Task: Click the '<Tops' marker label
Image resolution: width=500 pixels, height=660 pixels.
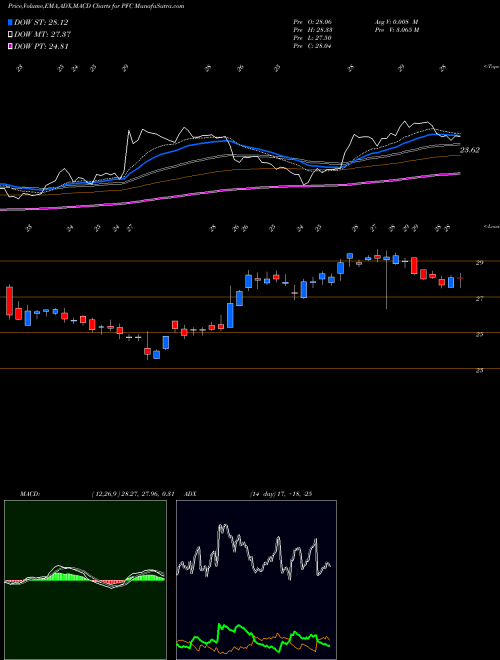Action: click(x=491, y=67)
